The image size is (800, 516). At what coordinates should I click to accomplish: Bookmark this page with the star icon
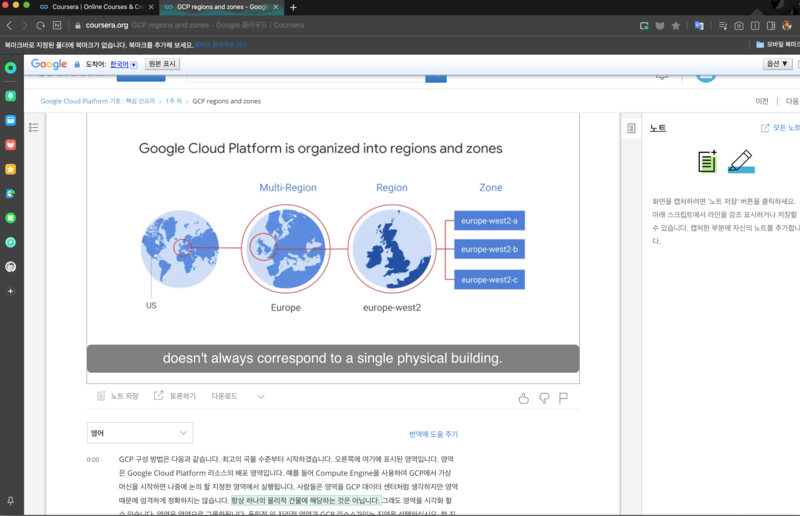click(x=676, y=26)
